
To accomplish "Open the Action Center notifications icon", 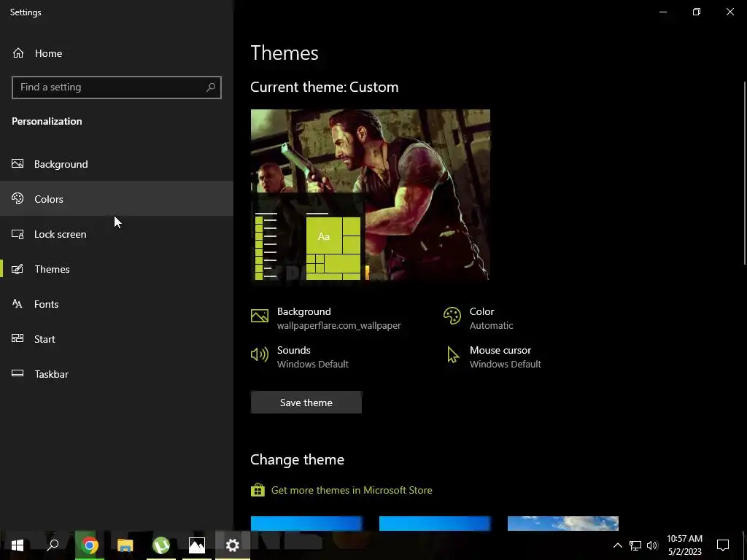I will click(x=723, y=545).
